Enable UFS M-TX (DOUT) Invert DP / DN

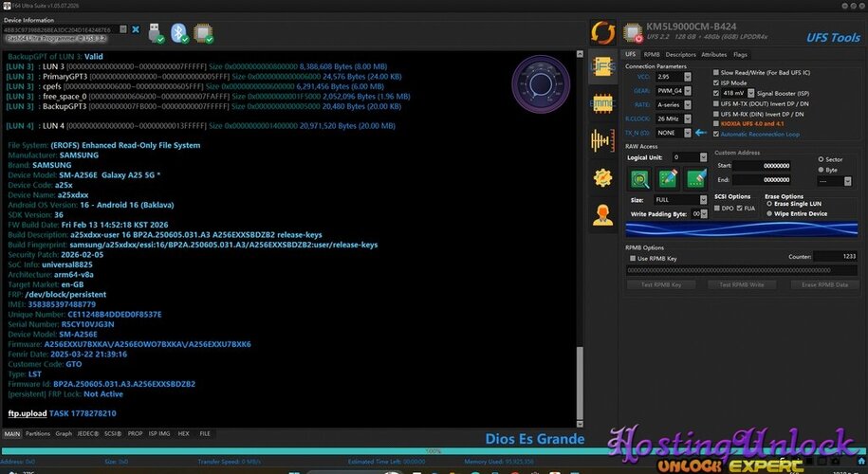[716, 103]
